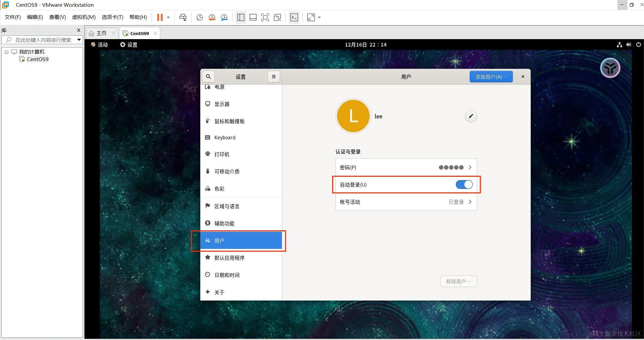Image resolution: width=644 pixels, height=340 pixels.
Task: Open the 虚拟机(M) menu
Action: pyautogui.click(x=84, y=17)
